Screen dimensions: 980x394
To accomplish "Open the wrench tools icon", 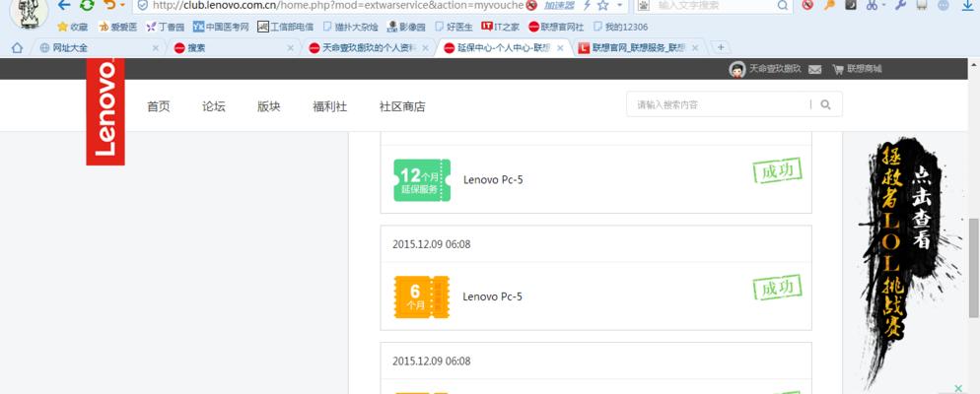I will click(x=900, y=4).
